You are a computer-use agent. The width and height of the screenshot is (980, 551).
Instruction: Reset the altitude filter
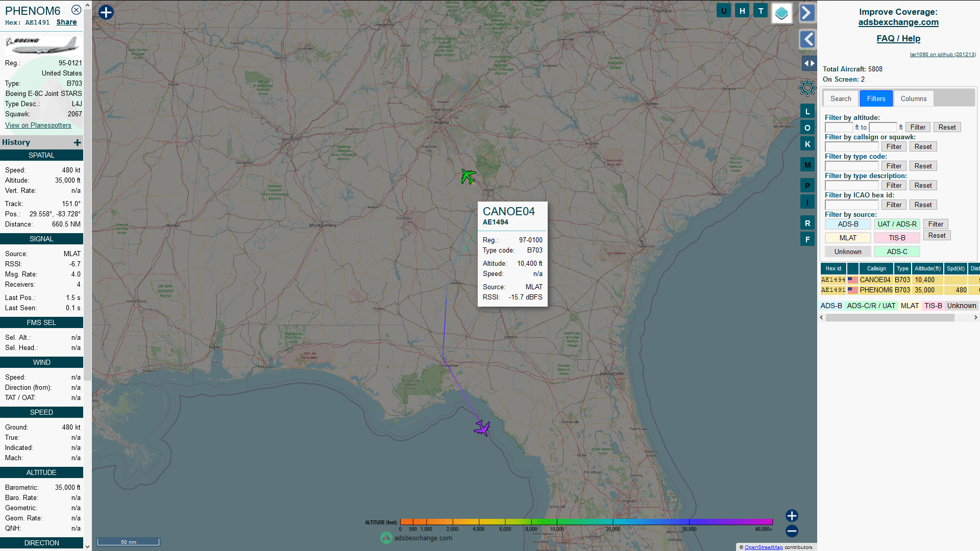pyautogui.click(x=947, y=127)
